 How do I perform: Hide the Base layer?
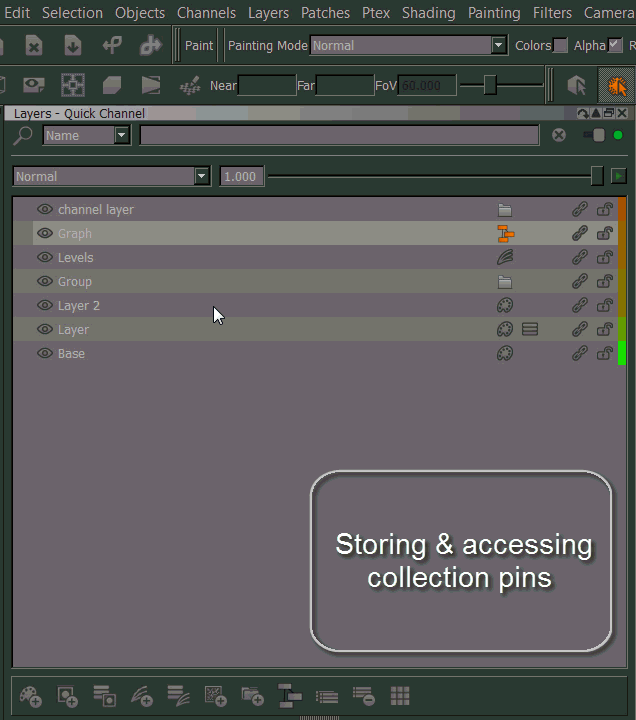[45, 354]
